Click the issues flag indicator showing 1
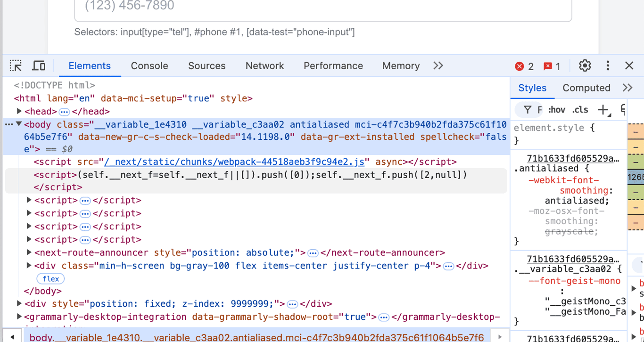This screenshot has width=644, height=342. [x=552, y=66]
